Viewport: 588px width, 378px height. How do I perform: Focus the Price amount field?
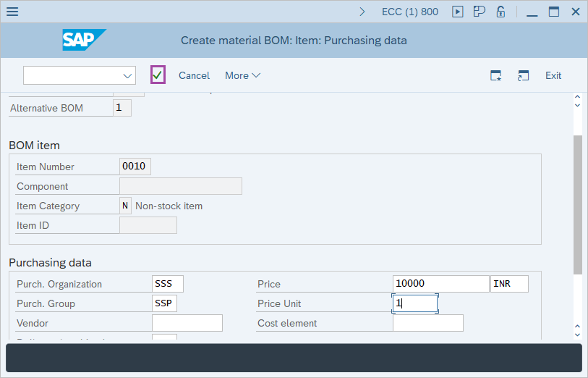(441, 284)
